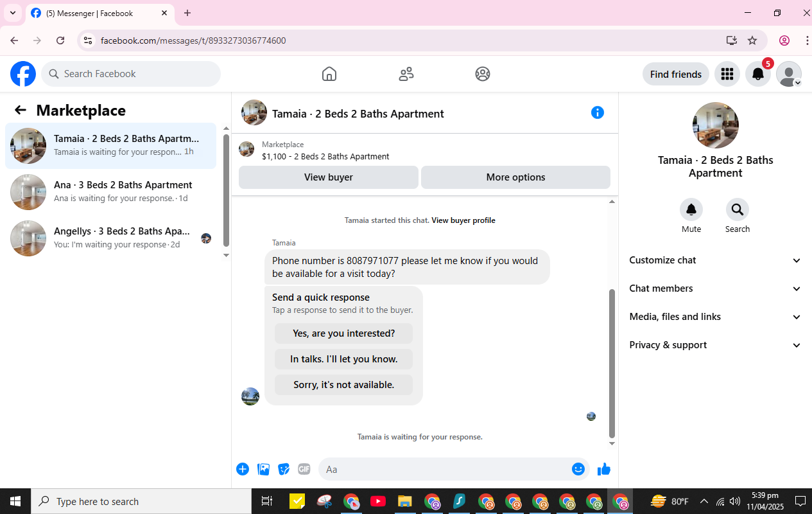Click the More options button
This screenshot has height=514, width=812.
click(515, 177)
